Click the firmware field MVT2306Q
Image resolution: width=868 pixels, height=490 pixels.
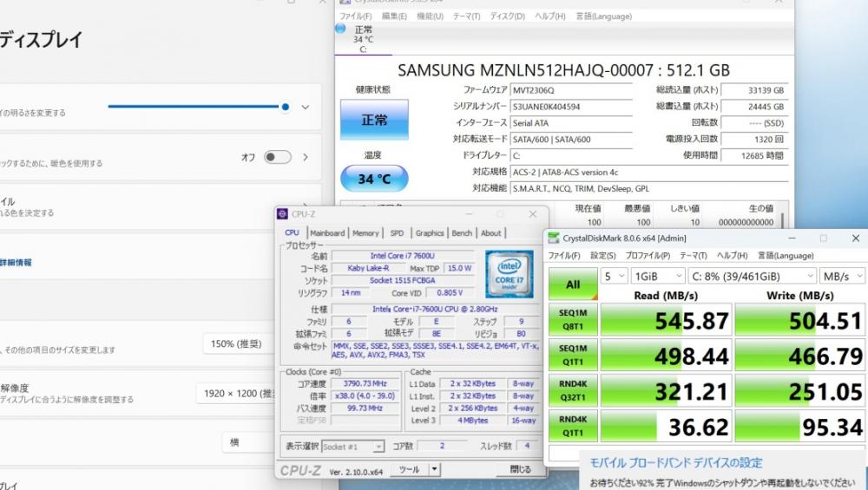coord(571,90)
